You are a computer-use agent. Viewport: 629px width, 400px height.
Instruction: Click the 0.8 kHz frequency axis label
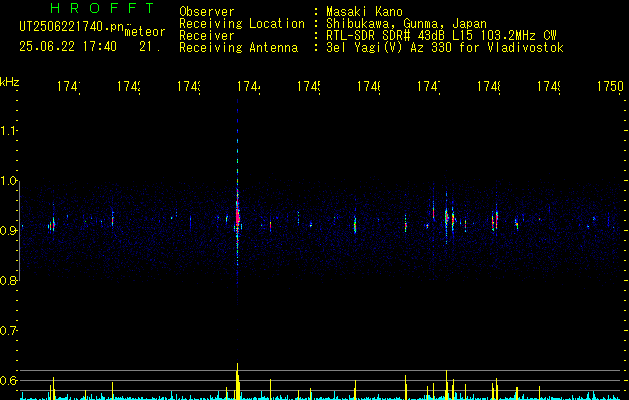pos(9,280)
